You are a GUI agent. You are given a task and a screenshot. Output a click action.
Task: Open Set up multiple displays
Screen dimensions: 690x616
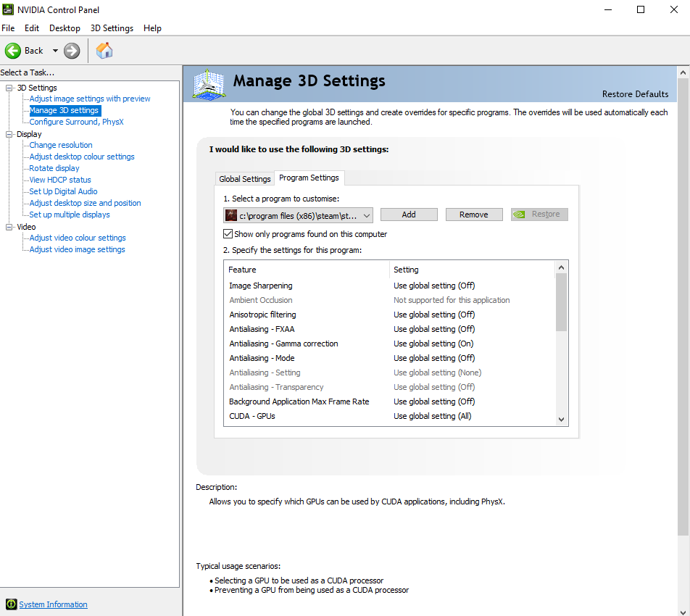click(70, 215)
